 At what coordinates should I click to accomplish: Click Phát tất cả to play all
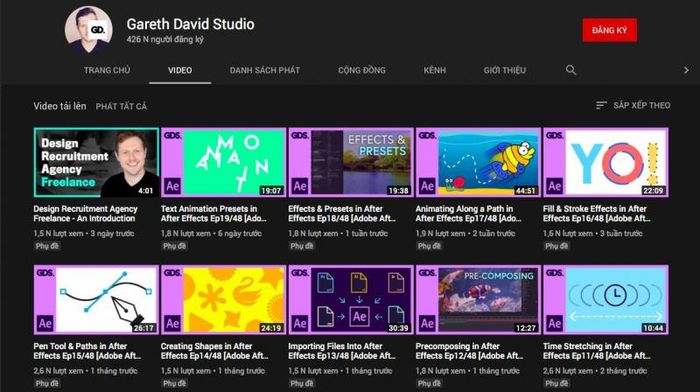point(121,106)
